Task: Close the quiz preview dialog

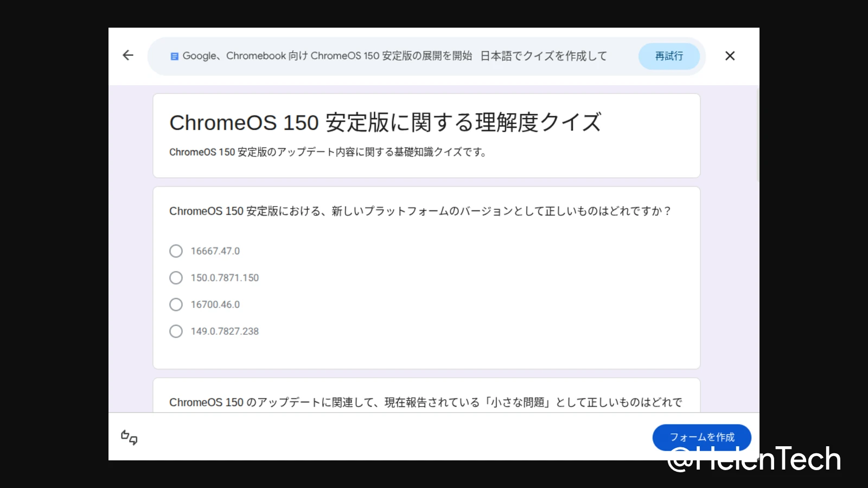Action: click(730, 56)
